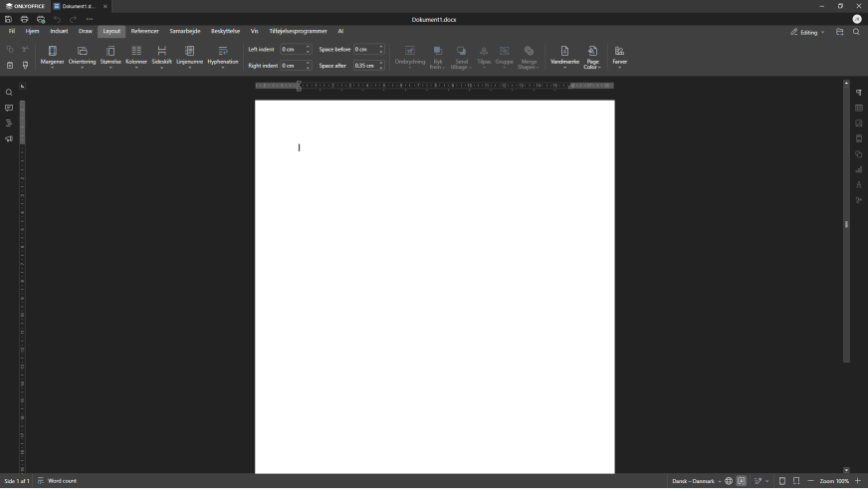Open the comments panel in left sidebar
The width and height of the screenshot is (868, 489).
(9, 109)
